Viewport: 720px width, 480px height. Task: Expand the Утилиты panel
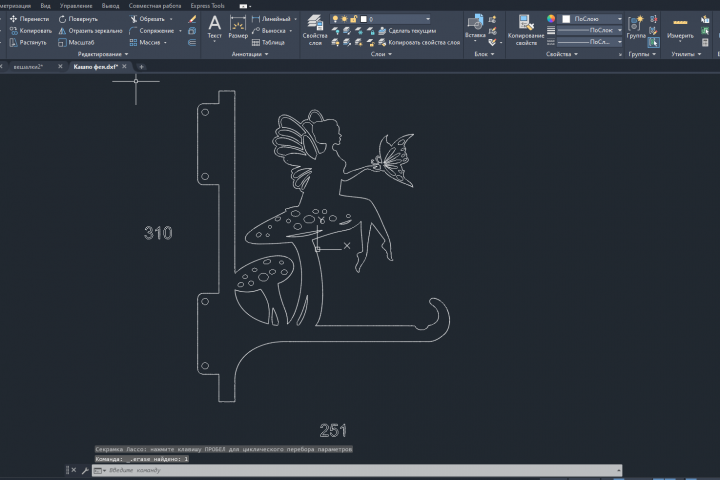[x=686, y=54]
